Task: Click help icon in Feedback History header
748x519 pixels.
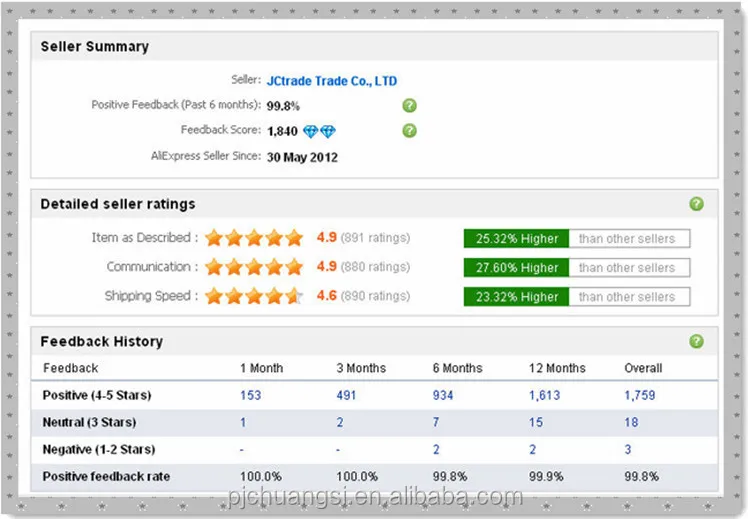Action: pyautogui.click(x=696, y=341)
